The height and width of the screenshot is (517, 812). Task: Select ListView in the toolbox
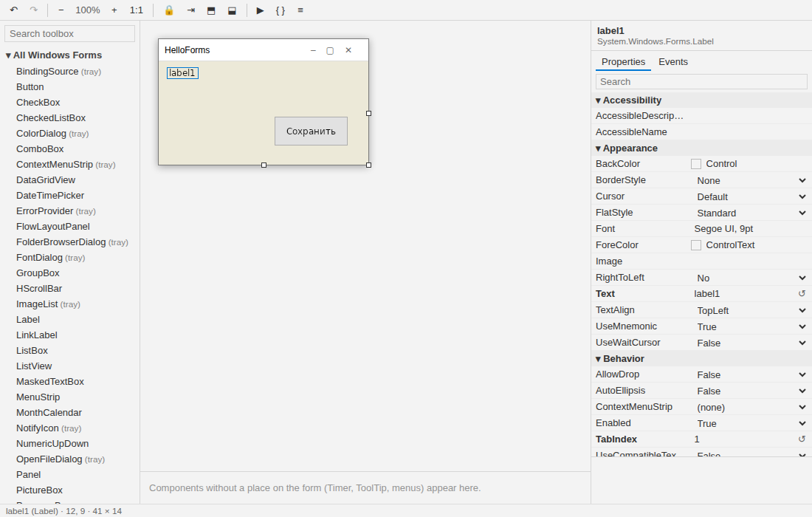(x=34, y=366)
